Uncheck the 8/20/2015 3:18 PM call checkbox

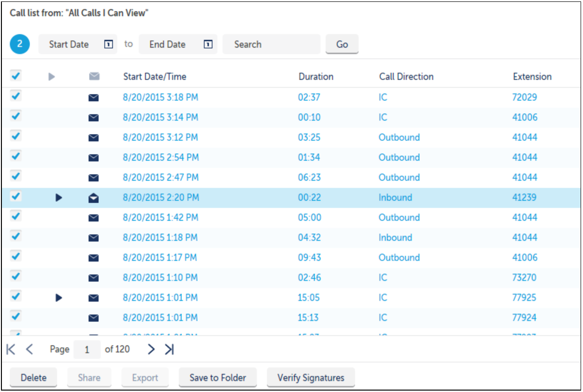[16, 96]
